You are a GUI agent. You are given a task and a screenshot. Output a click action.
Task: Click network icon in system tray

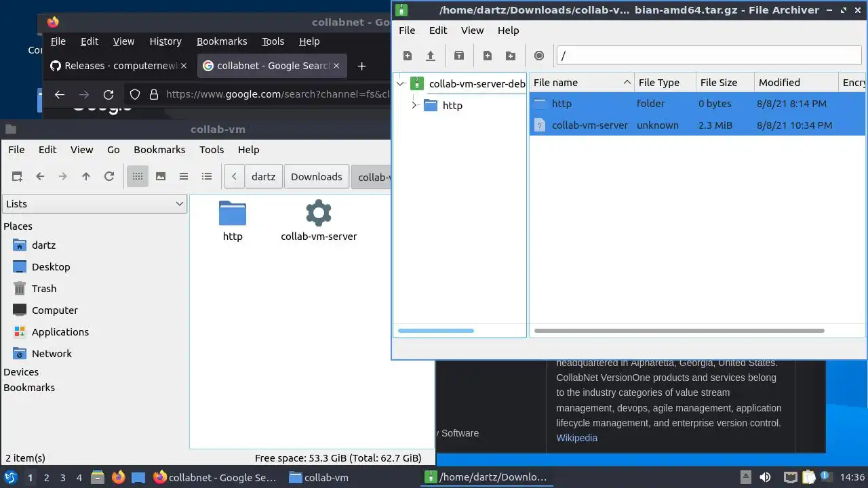[790, 477]
